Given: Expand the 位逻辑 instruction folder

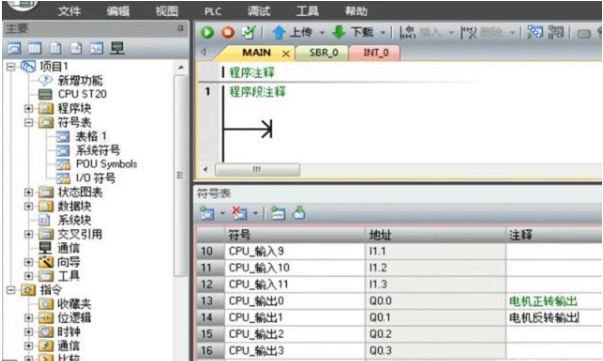Looking at the screenshot, I should pyautogui.click(x=28, y=318).
